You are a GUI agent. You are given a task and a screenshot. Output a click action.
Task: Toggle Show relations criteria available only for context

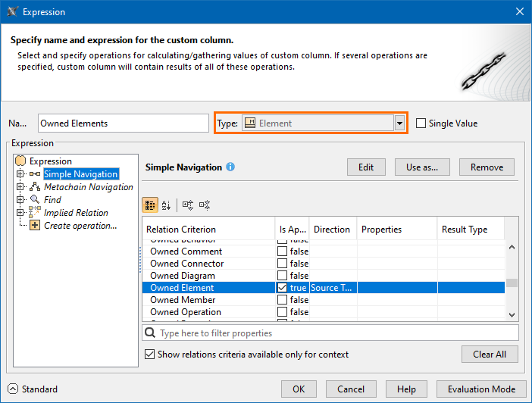(x=149, y=355)
